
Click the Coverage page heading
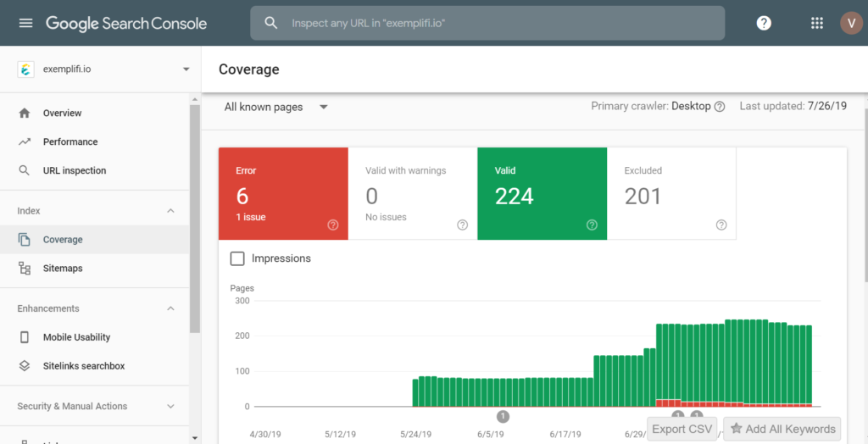(249, 69)
